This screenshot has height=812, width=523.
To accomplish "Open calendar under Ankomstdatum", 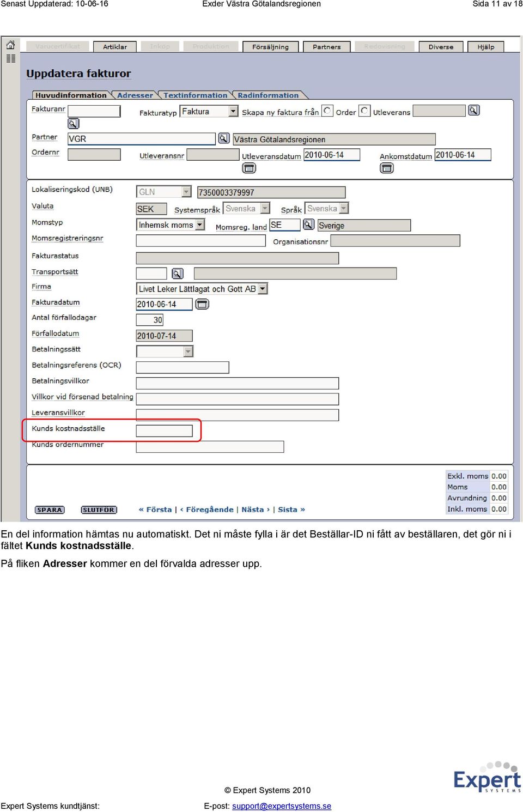I will 387,168.
